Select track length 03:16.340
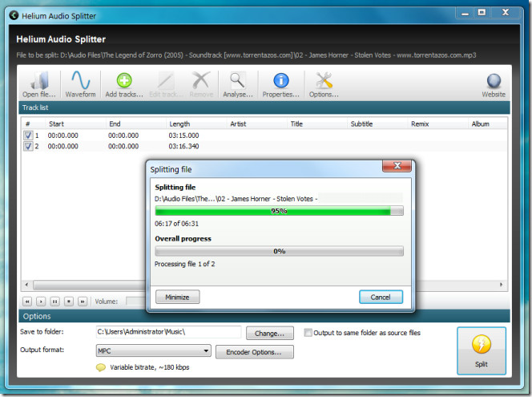The height and width of the screenshot is (397, 532). 183,147
